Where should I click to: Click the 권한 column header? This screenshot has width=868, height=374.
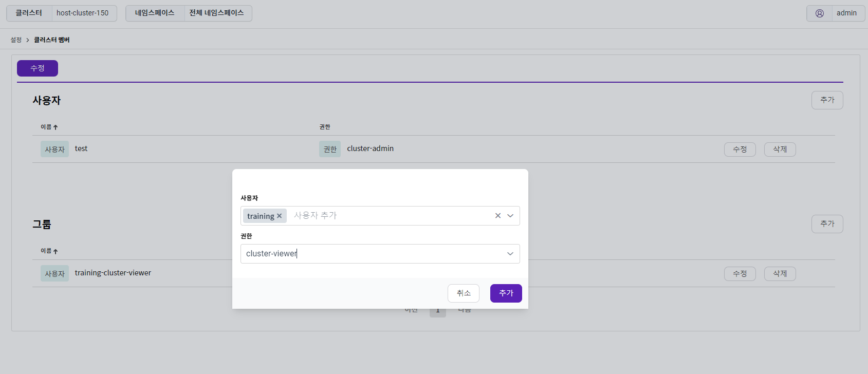point(325,127)
